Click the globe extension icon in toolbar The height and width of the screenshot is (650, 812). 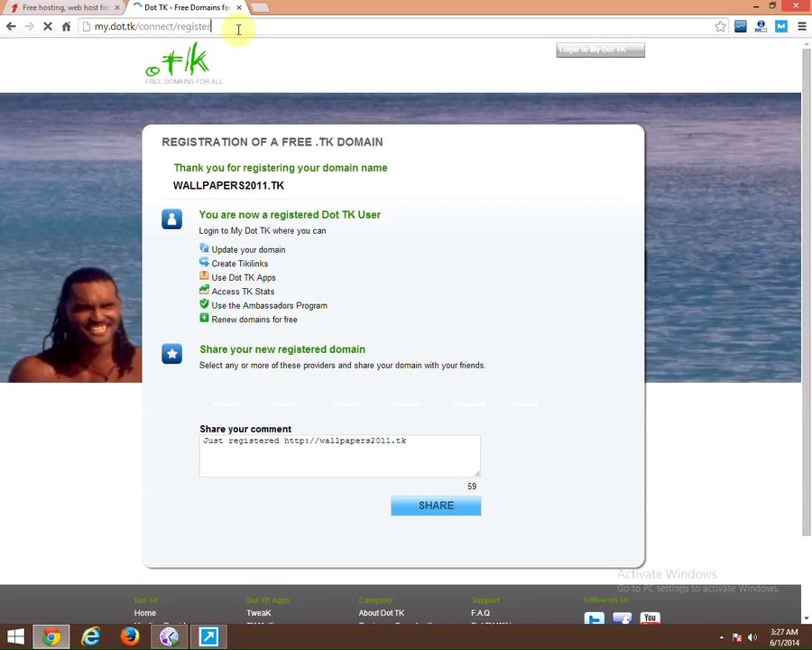tap(761, 26)
